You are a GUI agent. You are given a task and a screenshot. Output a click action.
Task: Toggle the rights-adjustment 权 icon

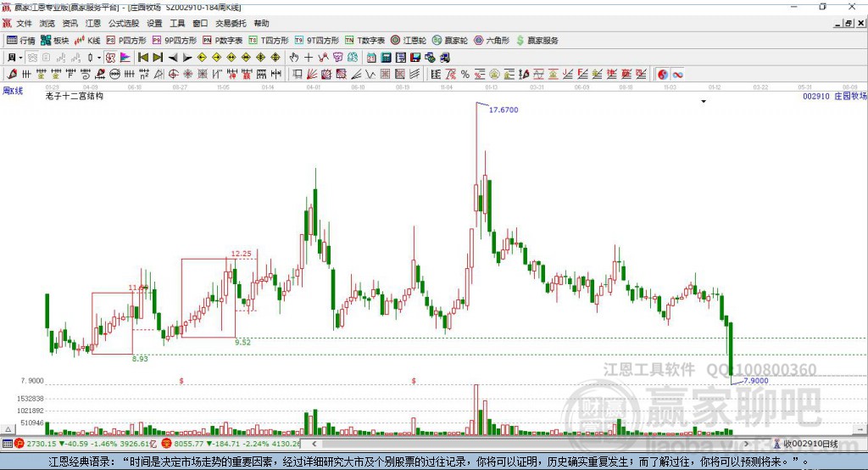(x=111, y=58)
